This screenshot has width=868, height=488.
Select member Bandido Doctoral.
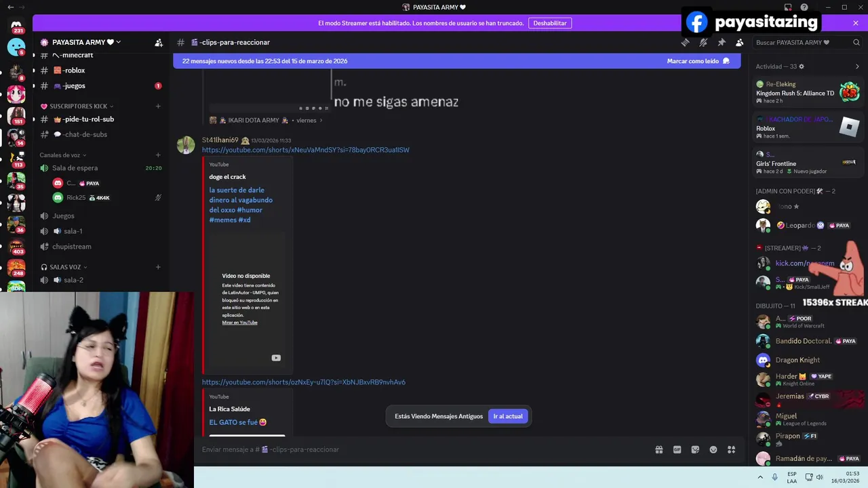coord(808,341)
